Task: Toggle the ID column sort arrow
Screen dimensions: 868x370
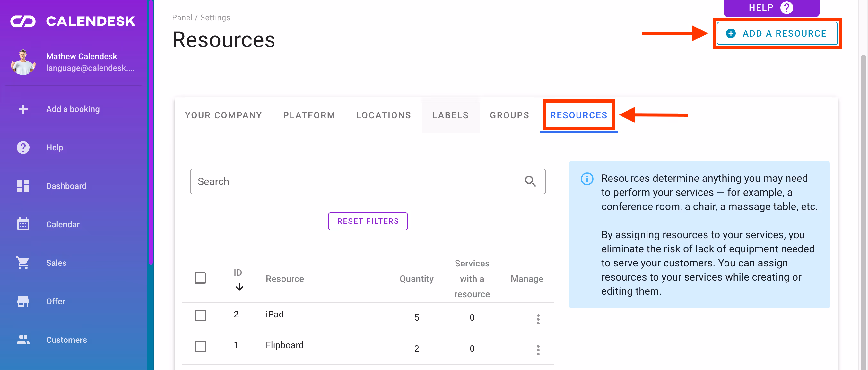Action: point(239,287)
